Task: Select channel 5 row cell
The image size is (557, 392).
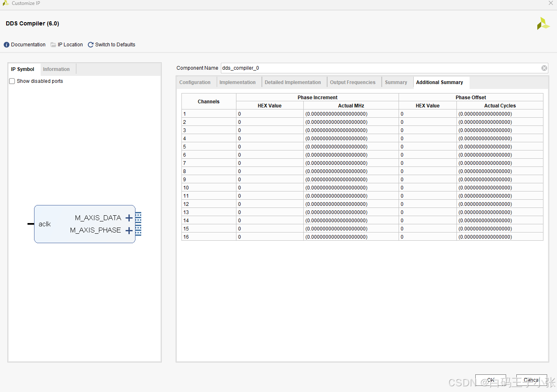Action: coord(209,147)
